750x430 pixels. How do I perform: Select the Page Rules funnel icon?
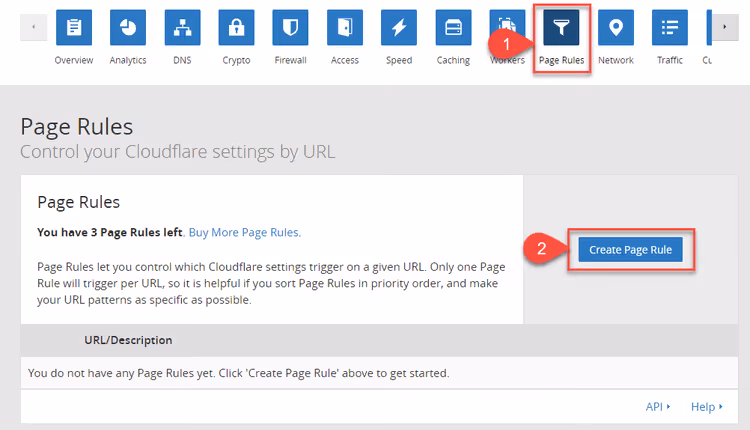coord(562,28)
